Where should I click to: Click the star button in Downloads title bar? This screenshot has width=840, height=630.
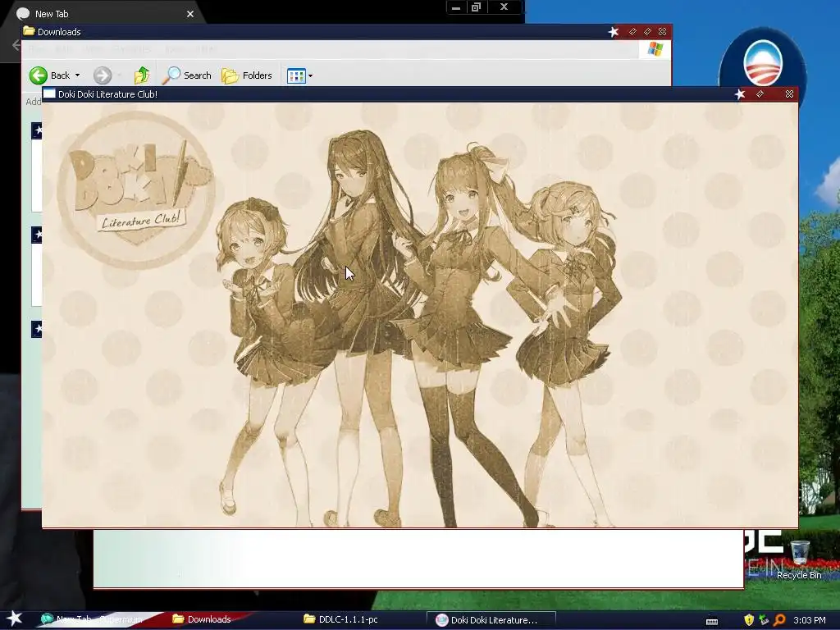pos(614,32)
